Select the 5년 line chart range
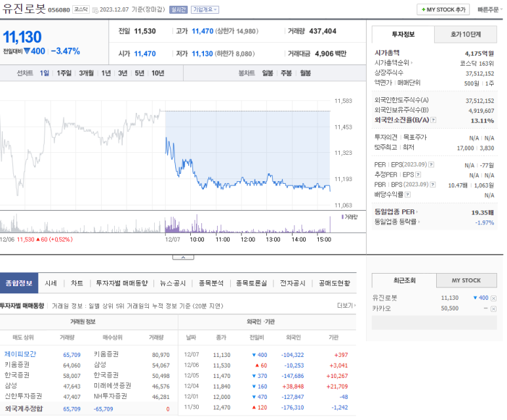This screenshot has height=420, width=507. 139,73
